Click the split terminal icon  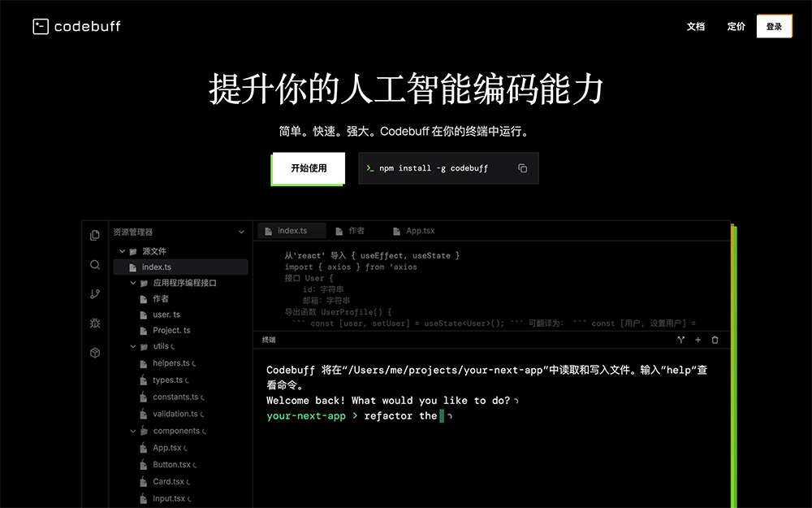pyautogui.click(x=681, y=340)
